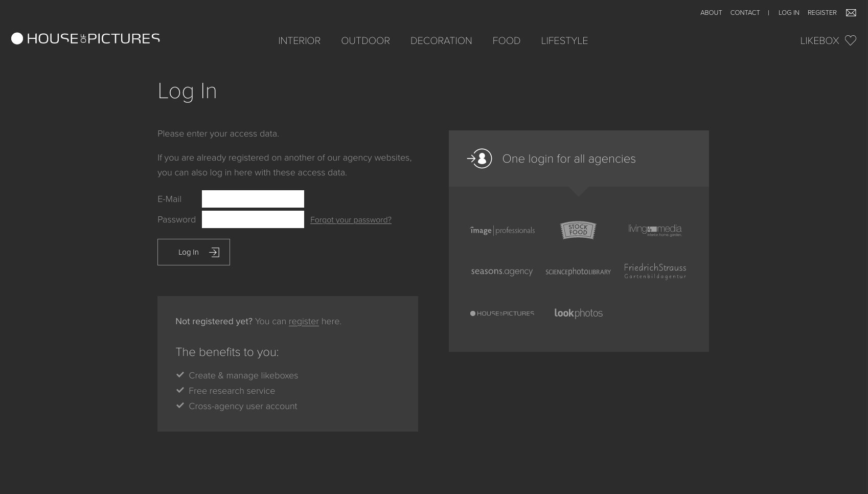Follow the Forgot your password link
868x494 pixels.
click(351, 220)
